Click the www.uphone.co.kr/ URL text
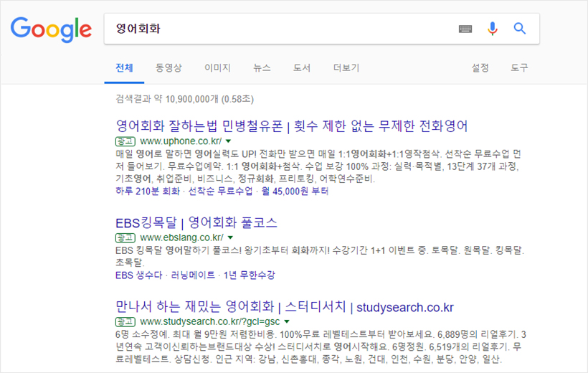Image resolution: width=588 pixels, height=373 pixels. click(x=181, y=141)
